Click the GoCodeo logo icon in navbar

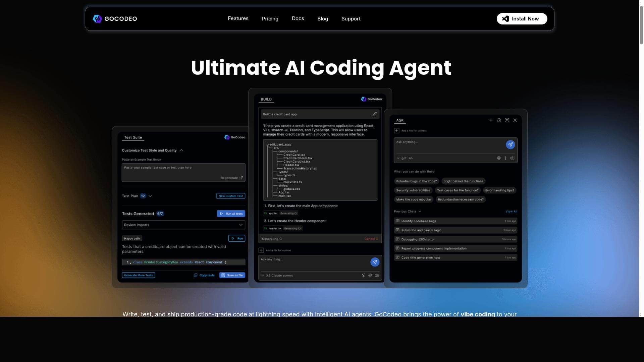point(97,19)
